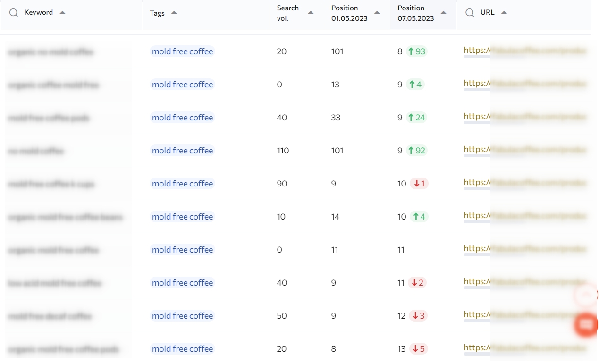Select 01.05.2023 position 101 in up 93 row
The width and height of the screenshot is (599, 364).
337,51
